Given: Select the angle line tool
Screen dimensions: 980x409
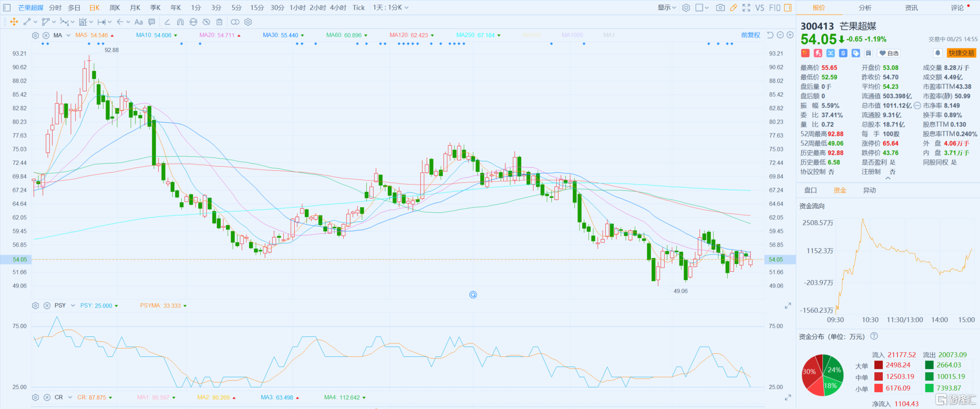Looking at the screenshot, I should 167,22.
